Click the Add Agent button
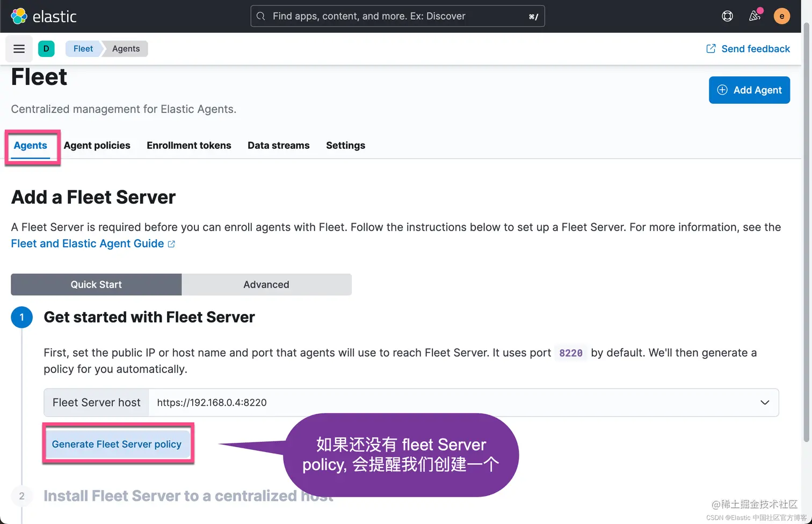 [749, 90]
